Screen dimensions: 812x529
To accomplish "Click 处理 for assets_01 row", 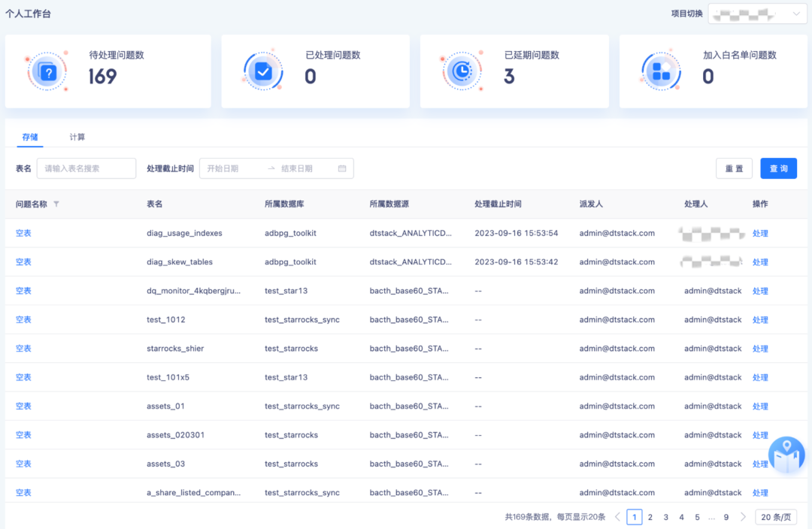I will tap(760, 407).
